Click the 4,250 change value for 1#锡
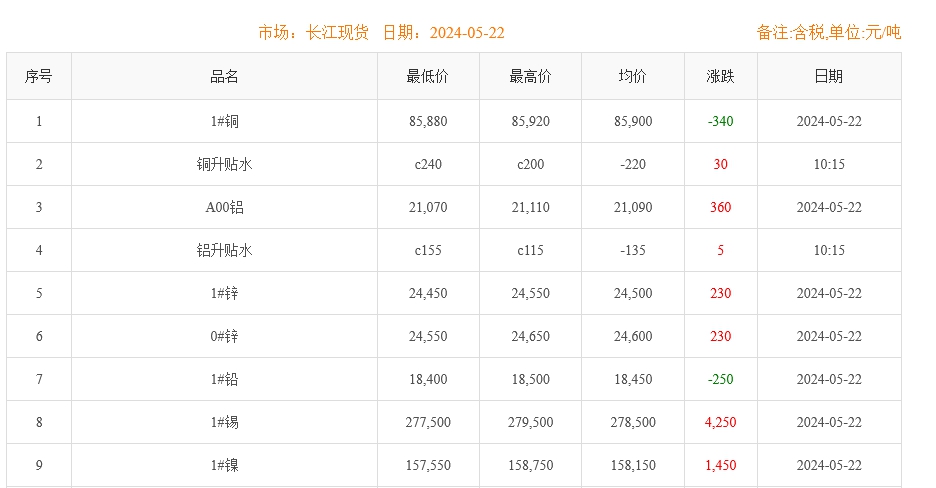 pyautogui.click(x=720, y=423)
